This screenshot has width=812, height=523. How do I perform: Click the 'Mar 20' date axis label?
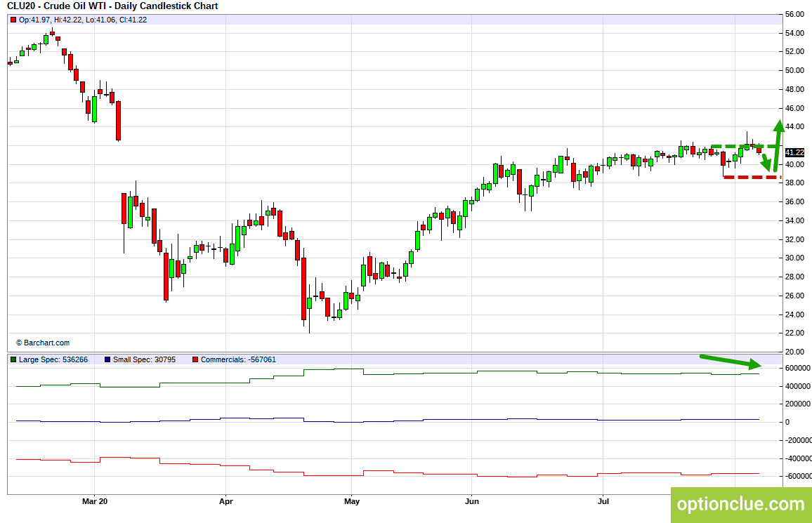pos(95,501)
